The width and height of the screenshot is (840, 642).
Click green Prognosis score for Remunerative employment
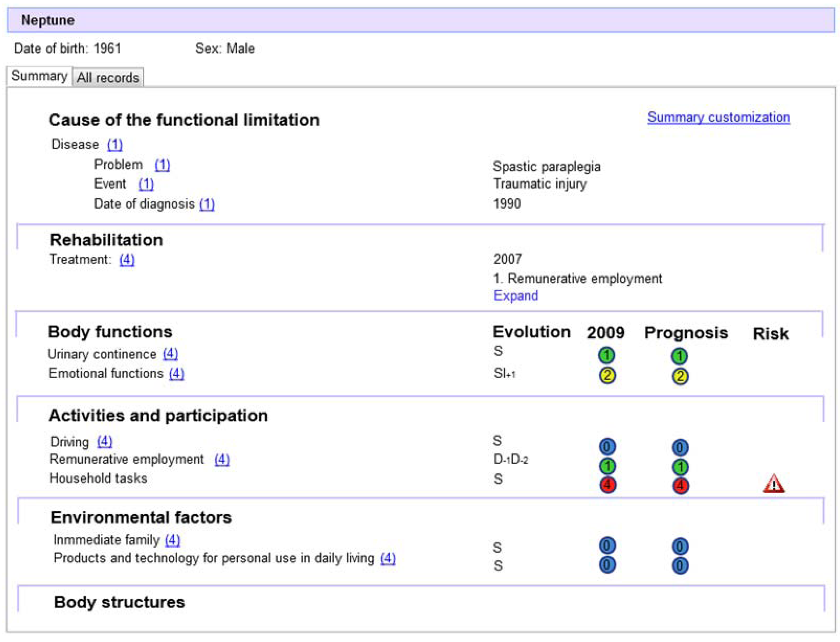(680, 467)
